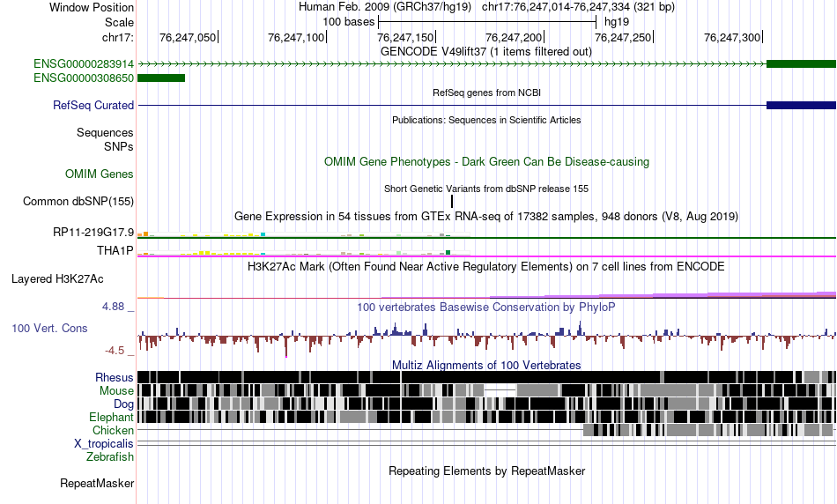Click the 76,247,050 ruler coordinate

188,37
